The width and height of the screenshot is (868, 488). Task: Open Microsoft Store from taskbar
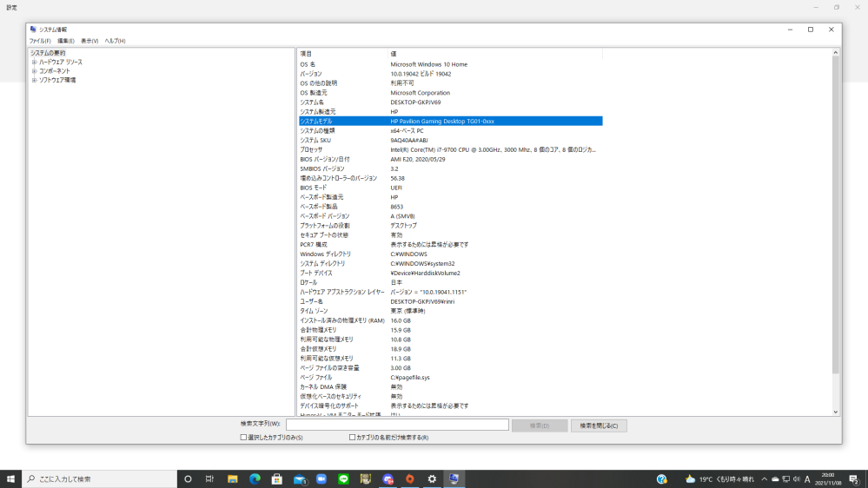[277, 479]
